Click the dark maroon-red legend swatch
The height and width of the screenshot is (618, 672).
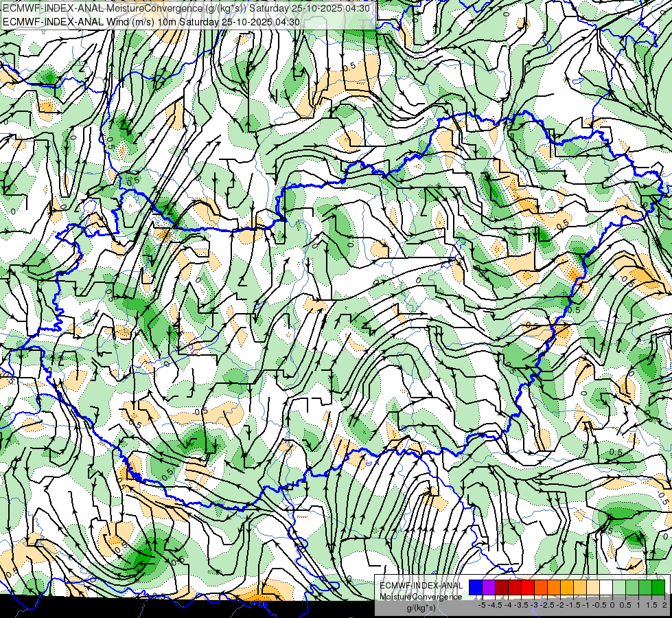point(502,587)
